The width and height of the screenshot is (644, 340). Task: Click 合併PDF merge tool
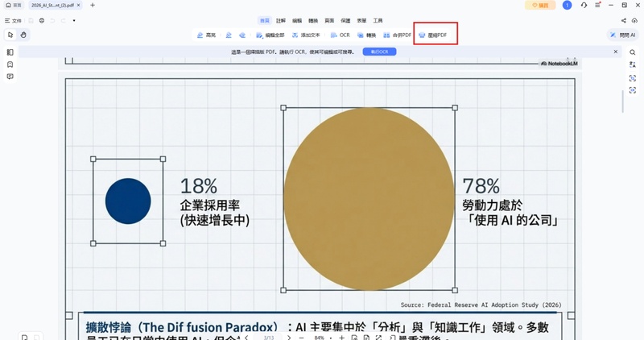pyautogui.click(x=397, y=35)
